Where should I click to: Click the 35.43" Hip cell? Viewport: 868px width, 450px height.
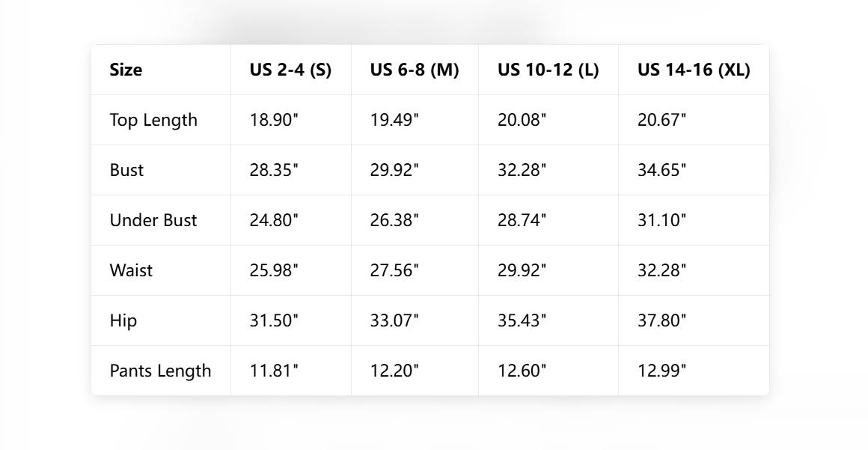click(522, 320)
